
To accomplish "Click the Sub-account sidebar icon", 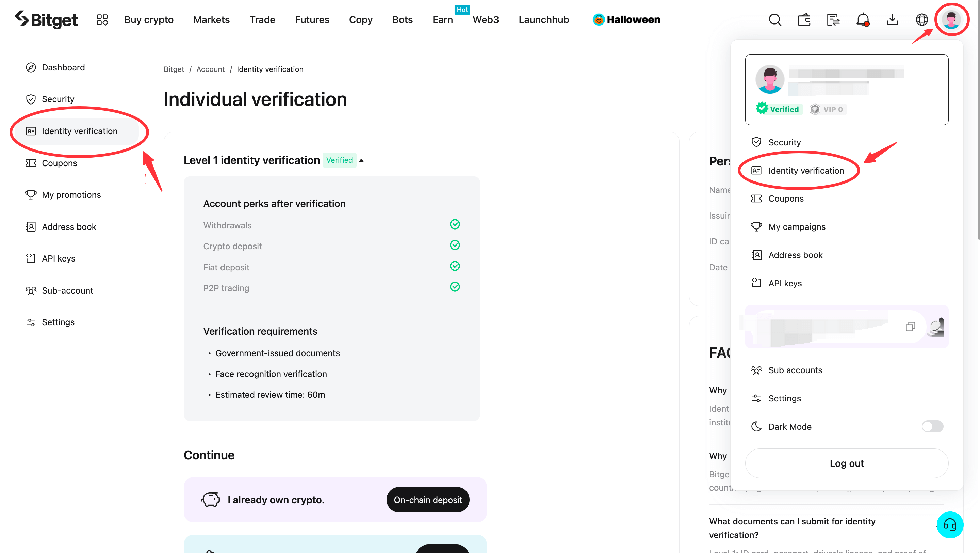I will pyautogui.click(x=31, y=290).
